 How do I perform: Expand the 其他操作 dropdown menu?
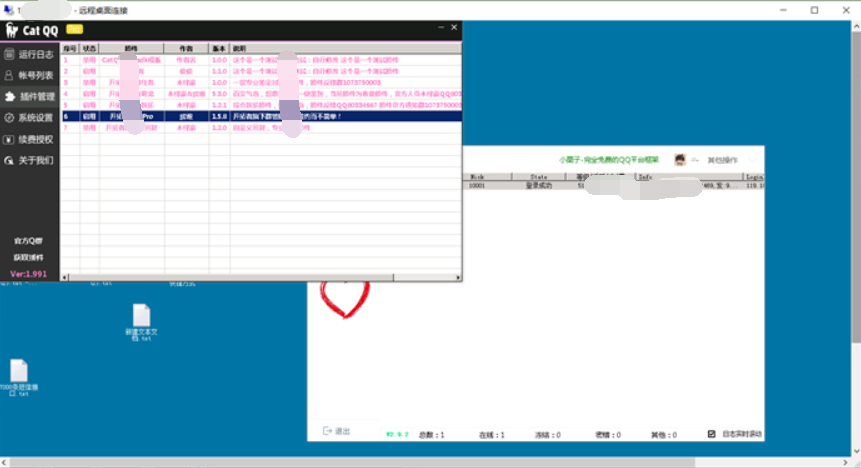722,160
